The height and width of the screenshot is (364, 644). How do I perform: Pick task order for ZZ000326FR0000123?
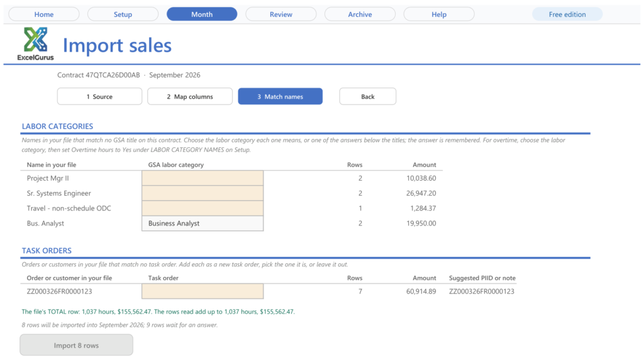[x=203, y=291]
